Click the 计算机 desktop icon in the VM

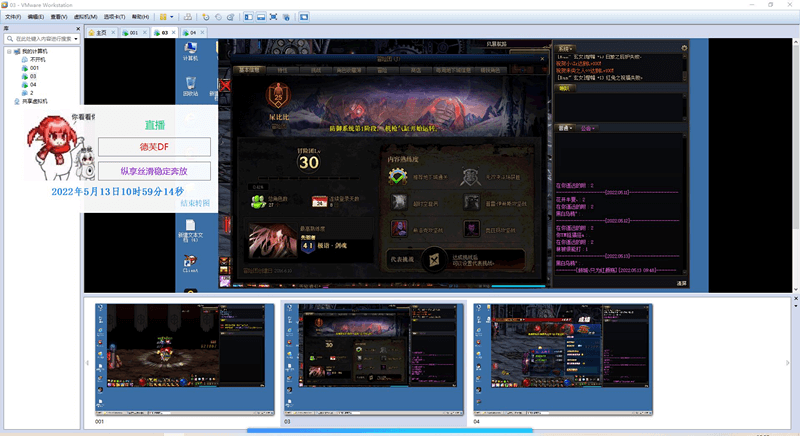190,52
